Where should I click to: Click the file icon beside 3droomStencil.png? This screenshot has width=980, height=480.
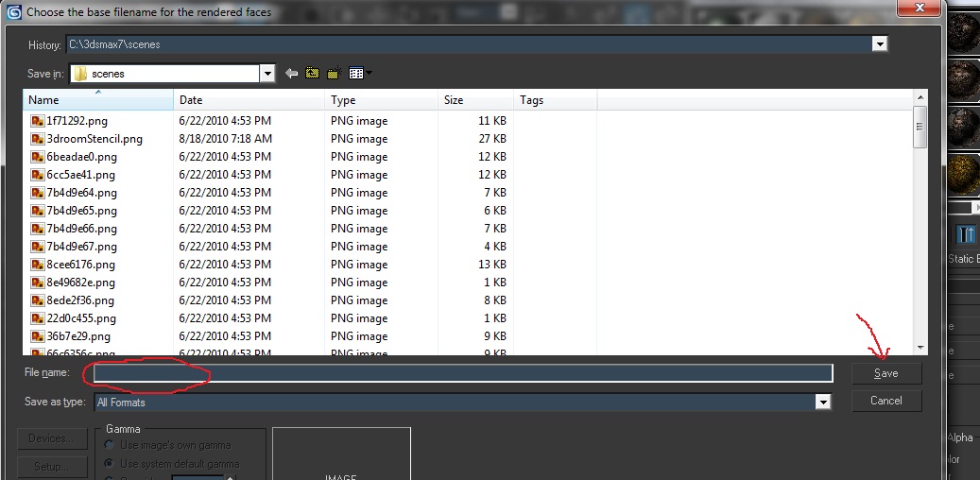click(x=38, y=139)
